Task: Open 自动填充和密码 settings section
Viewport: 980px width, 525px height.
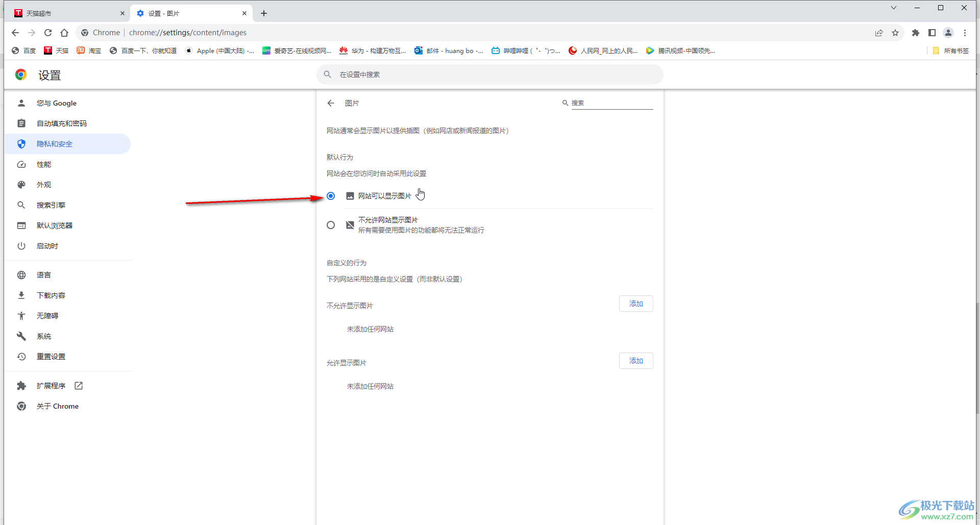Action: pyautogui.click(x=67, y=123)
